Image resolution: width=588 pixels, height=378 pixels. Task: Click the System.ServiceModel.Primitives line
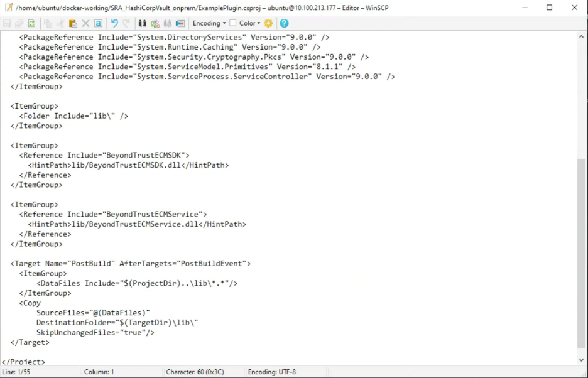click(187, 67)
